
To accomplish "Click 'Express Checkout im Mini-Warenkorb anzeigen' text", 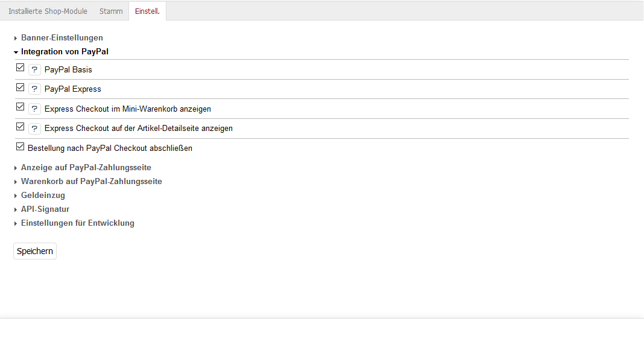I will (128, 109).
